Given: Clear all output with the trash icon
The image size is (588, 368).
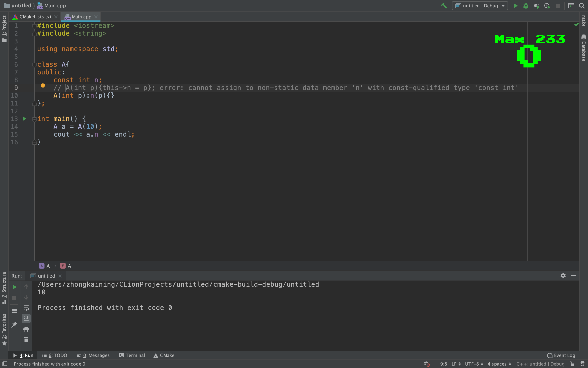Looking at the screenshot, I should (26, 340).
